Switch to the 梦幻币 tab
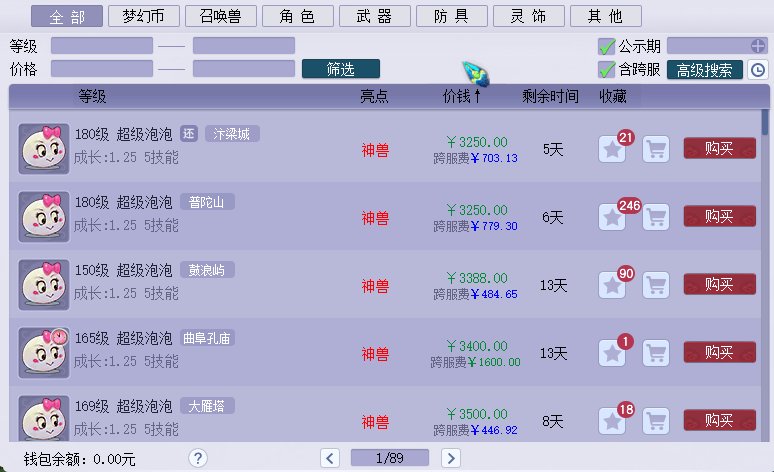This screenshot has height=472, width=774. point(144,16)
